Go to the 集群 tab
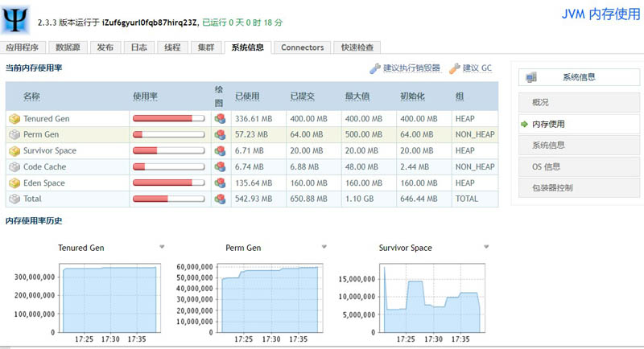The width and height of the screenshot is (644, 349). click(206, 47)
